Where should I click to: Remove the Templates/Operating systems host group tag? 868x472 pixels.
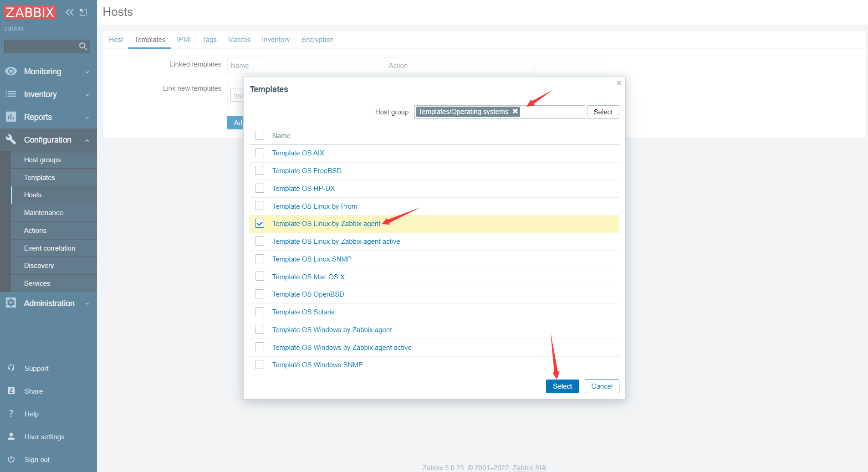[x=515, y=111]
